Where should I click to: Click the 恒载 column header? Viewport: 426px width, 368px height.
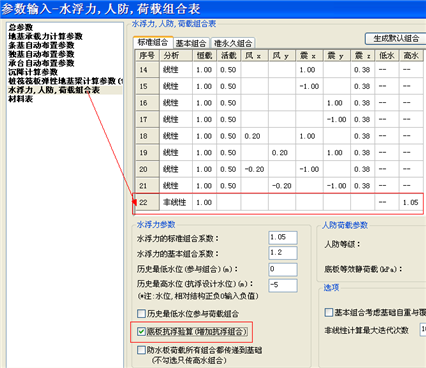pos(204,56)
